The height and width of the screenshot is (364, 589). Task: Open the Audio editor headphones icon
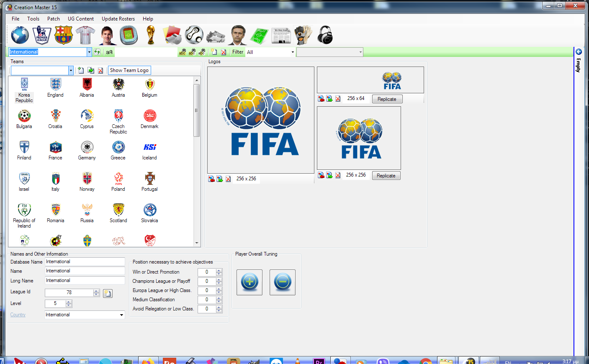[325, 35]
